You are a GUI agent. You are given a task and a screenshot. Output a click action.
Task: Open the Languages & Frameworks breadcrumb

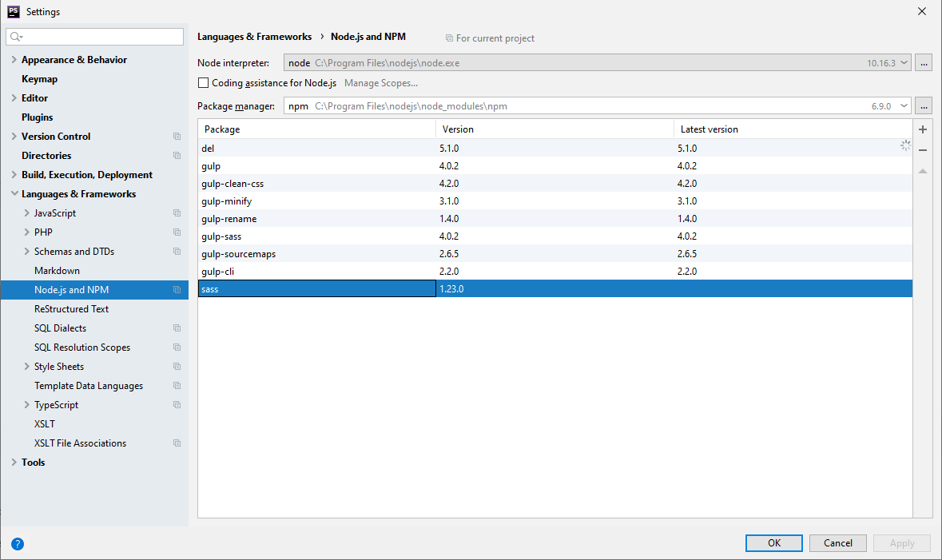pyautogui.click(x=254, y=36)
